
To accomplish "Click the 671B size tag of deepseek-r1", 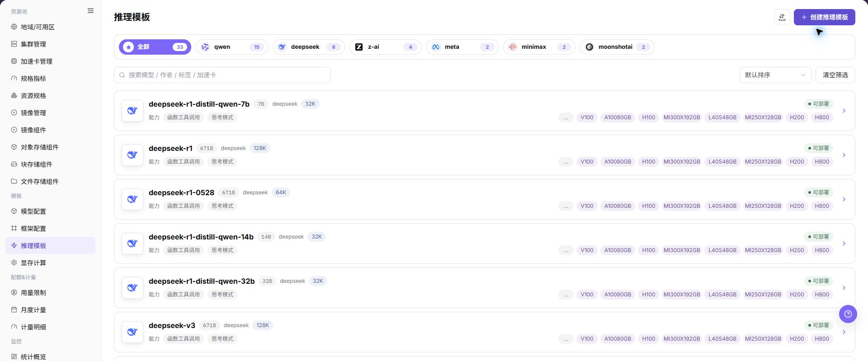I will tap(207, 148).
